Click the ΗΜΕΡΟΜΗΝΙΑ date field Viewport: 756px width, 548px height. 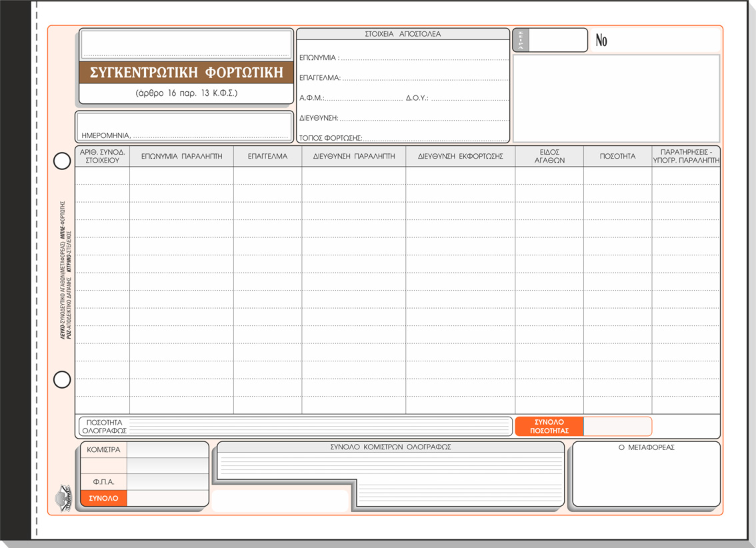coord(210,133)
